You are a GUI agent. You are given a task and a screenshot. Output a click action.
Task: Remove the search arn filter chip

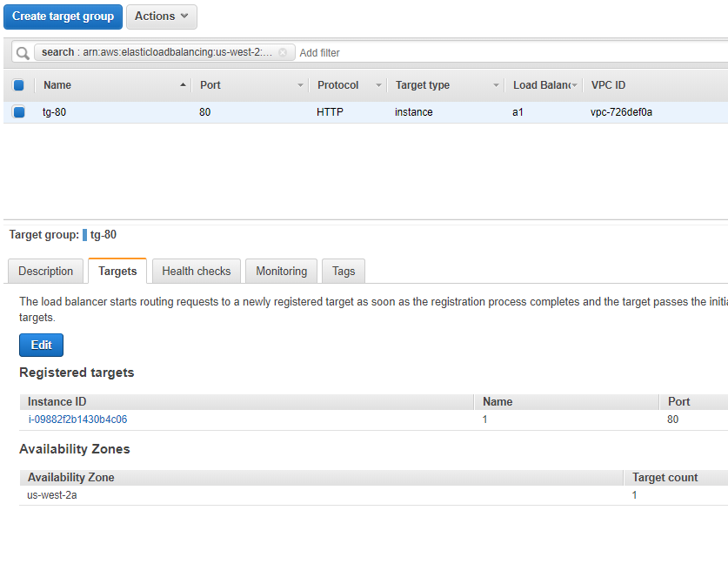283,52
